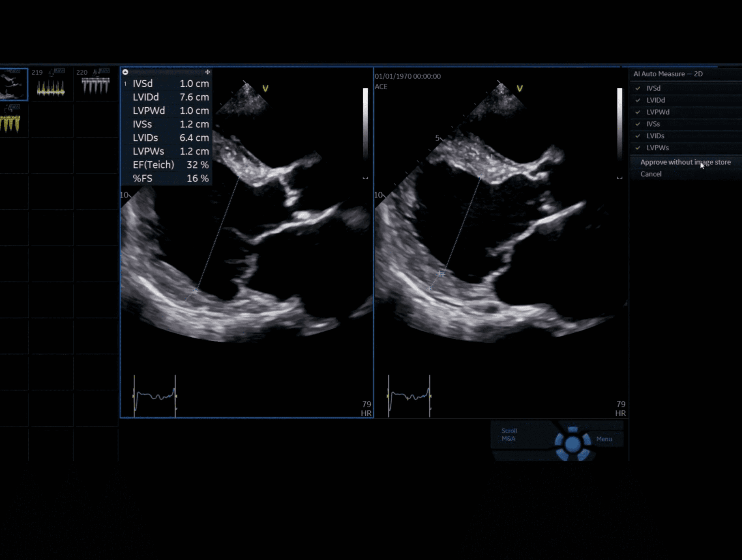
Task: Collapse the measurement results panel arrow
Action: pyautogui.click(x=125, y=72)
